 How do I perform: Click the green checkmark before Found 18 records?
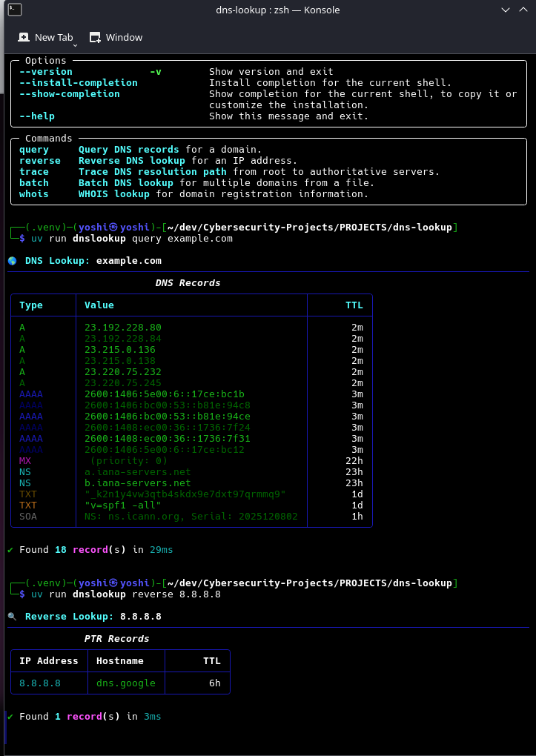point(10,550)
